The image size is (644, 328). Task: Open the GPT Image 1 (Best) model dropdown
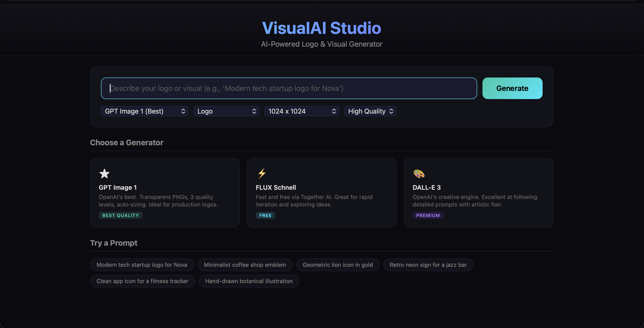145,111
